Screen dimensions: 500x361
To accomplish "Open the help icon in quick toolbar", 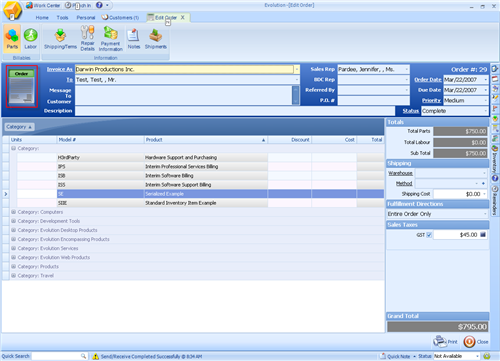I will (99, 5).
